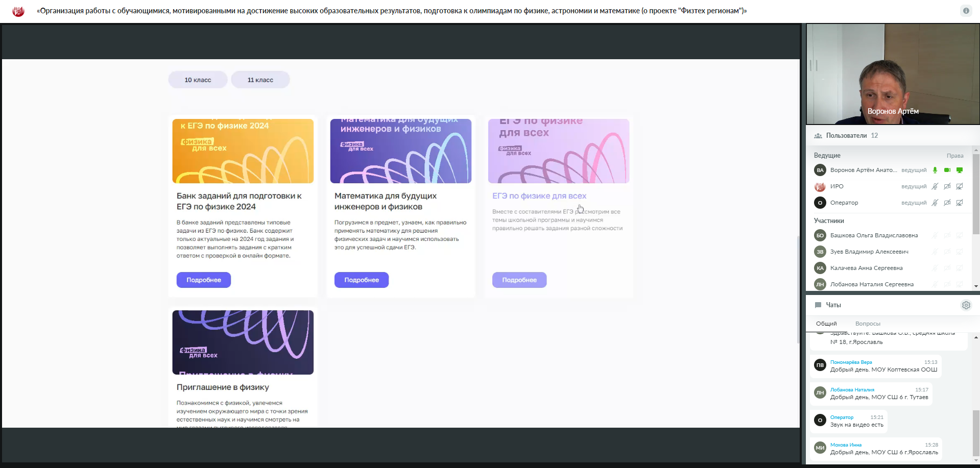Image resolution: width=980 pixels, height=468 pixels.
Task: Toggle muted microphone icon for ИРО
Action: (935, 187)
